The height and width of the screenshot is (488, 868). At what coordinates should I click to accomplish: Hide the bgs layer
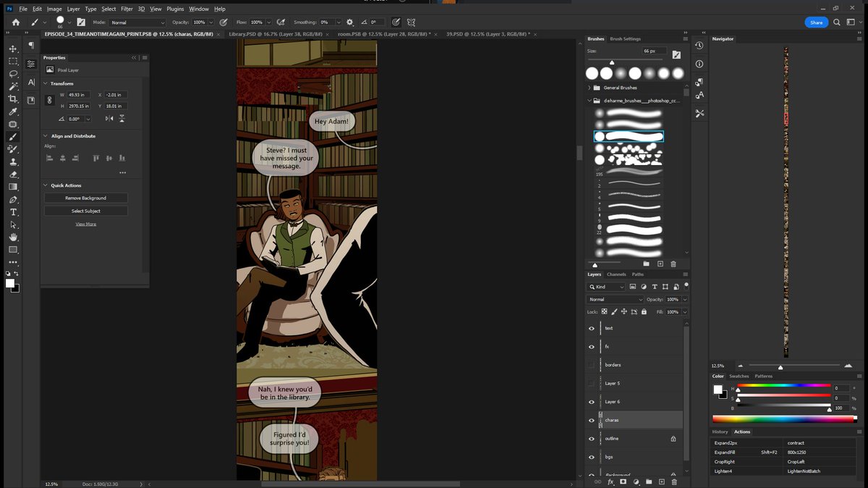click(x=592, y=457)
